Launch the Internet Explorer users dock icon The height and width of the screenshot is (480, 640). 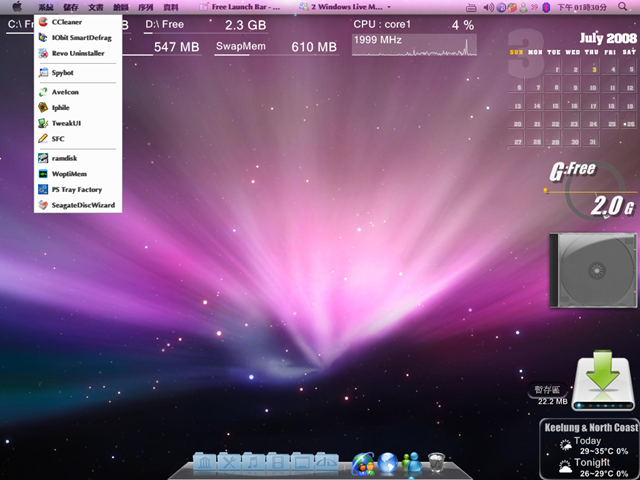coord(363,463)
